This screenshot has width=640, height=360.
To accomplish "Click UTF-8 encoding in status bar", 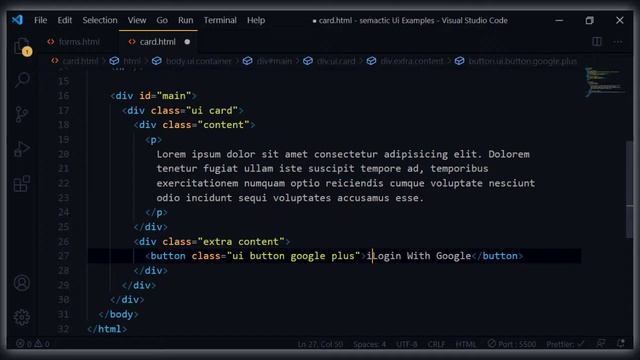I will [x=407, y=344].
